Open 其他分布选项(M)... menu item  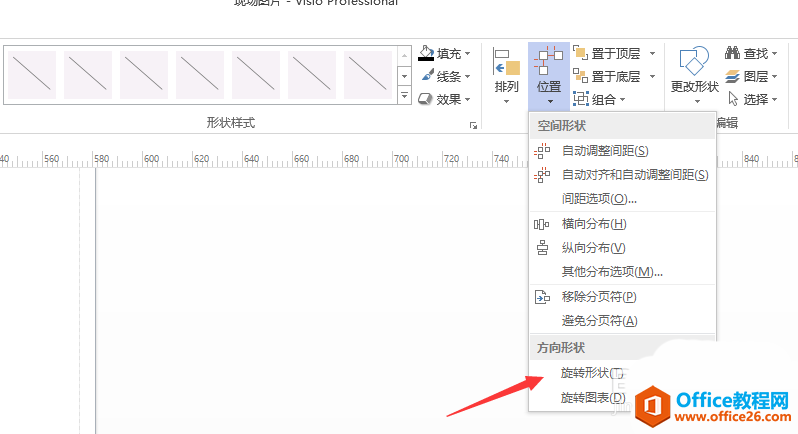[x=622, y=272]
